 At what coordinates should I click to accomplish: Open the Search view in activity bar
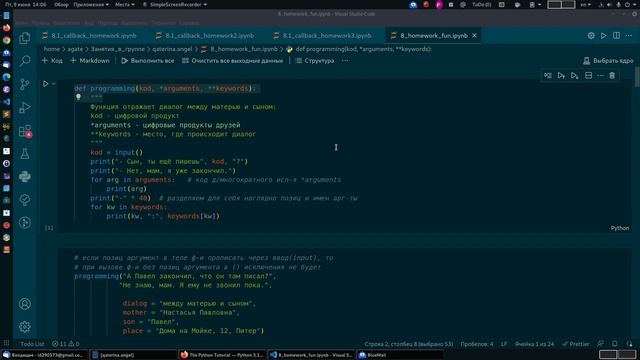tap(24, 61)
